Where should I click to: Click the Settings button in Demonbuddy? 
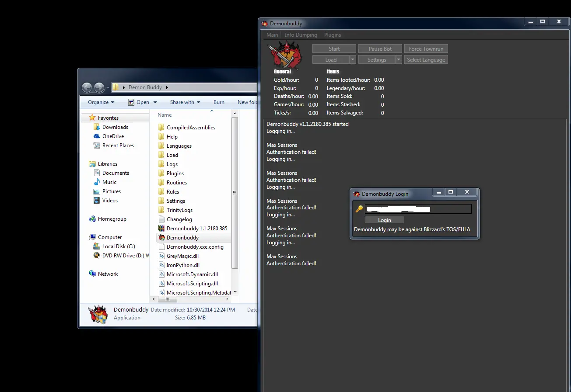(x=377, y=60)
